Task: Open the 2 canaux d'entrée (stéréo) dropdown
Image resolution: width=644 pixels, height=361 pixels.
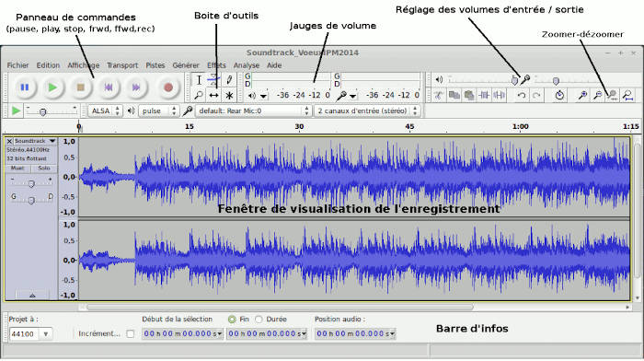Action: pyautogui.click(x=367, y=111)
